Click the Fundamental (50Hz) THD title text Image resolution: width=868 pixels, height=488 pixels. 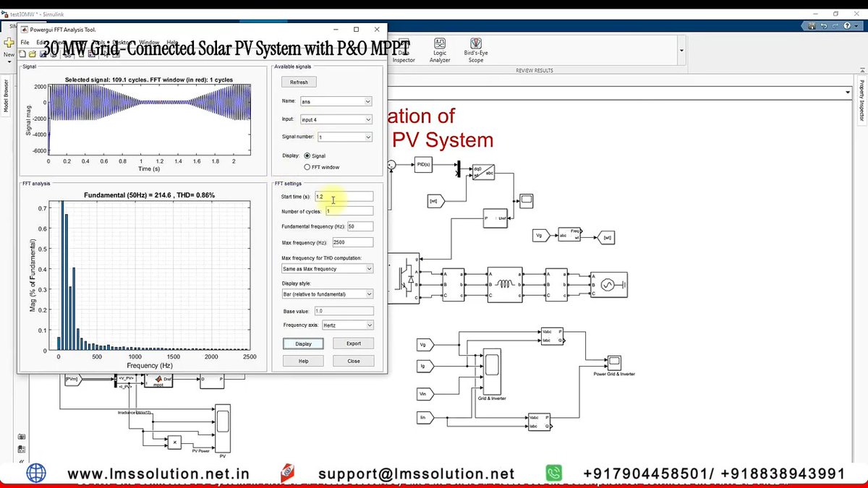[150, 195]
